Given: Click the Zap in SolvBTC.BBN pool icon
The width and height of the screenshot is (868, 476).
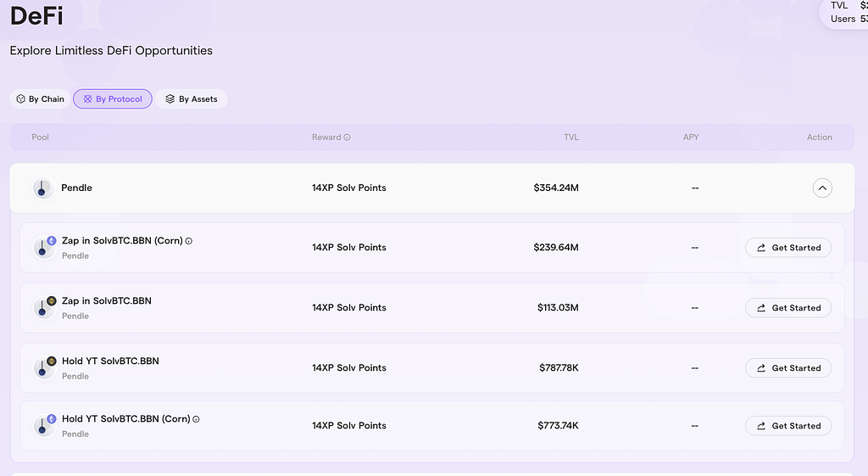Looking at the screenshot, I should (43, 308).
